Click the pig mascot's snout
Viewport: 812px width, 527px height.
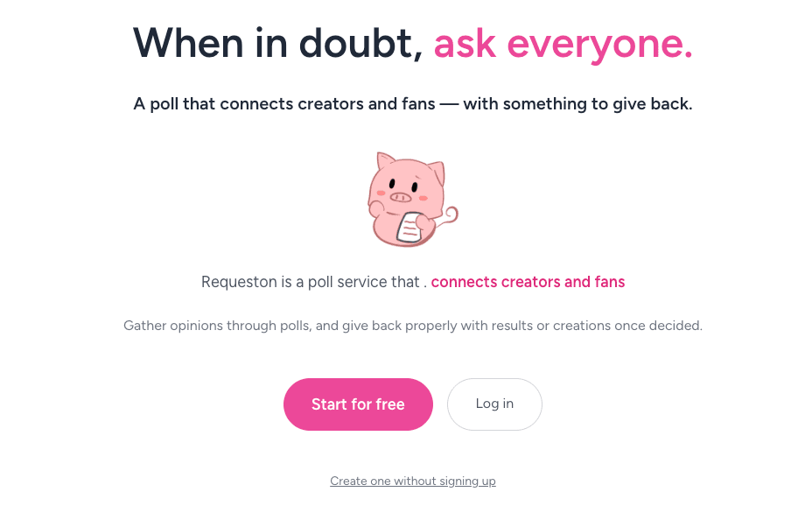pyautogui.click(x=400, y=198)
